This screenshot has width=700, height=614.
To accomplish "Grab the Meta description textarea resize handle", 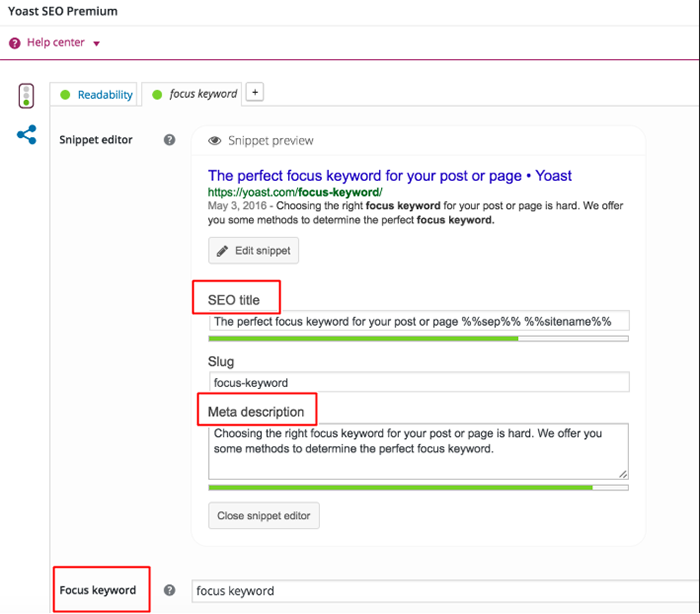I will [x=623, y=474].
